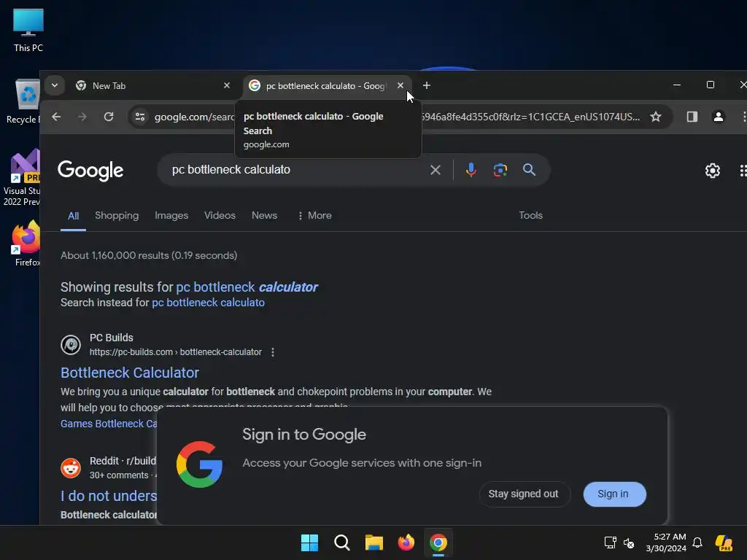
Task: Open the clock showing 5:27 AM
Action: tap(666, 542)
